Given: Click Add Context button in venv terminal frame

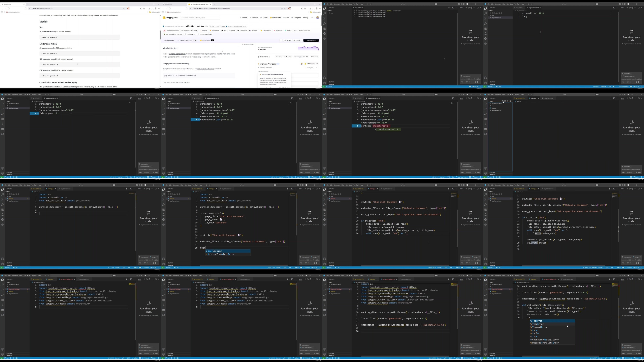Looking at the screenshot, I should click(x=466, y=76).
